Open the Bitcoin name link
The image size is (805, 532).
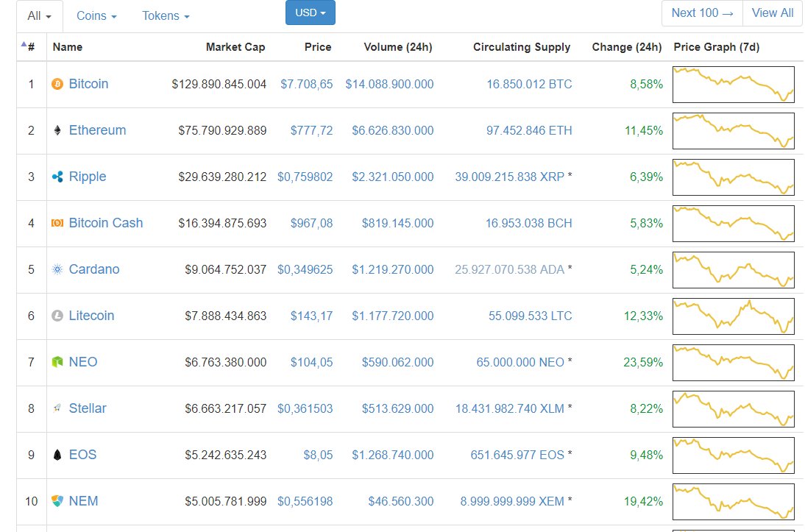click(88, 84)
